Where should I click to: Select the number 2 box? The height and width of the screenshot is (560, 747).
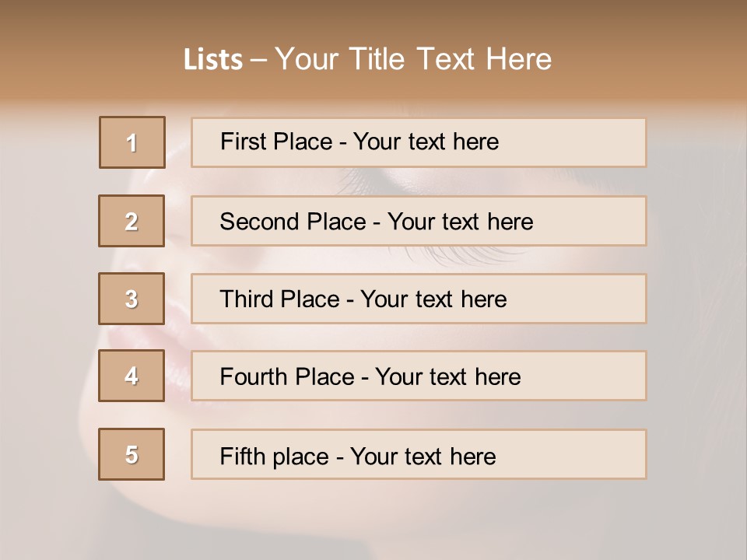click(132, 221)
